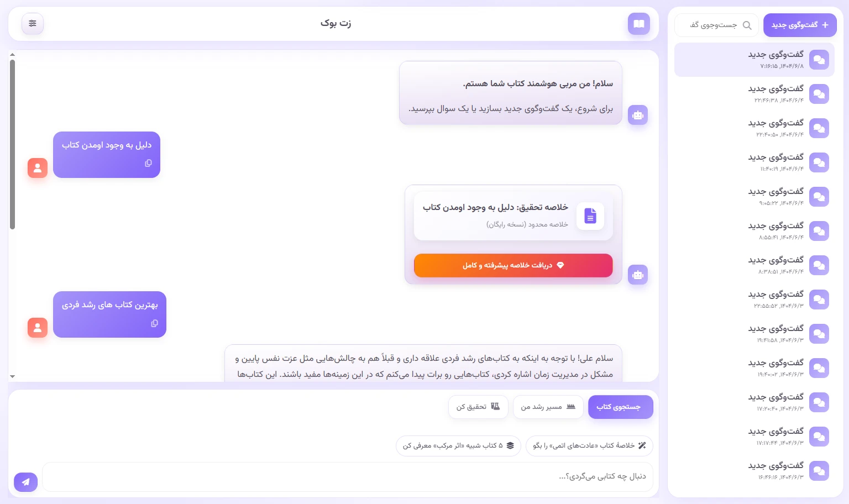This screenshot has width=849, height=504.
Task: Copy the «دلیل به وجود اومدن کتاب» message
Action: point(148,163)
